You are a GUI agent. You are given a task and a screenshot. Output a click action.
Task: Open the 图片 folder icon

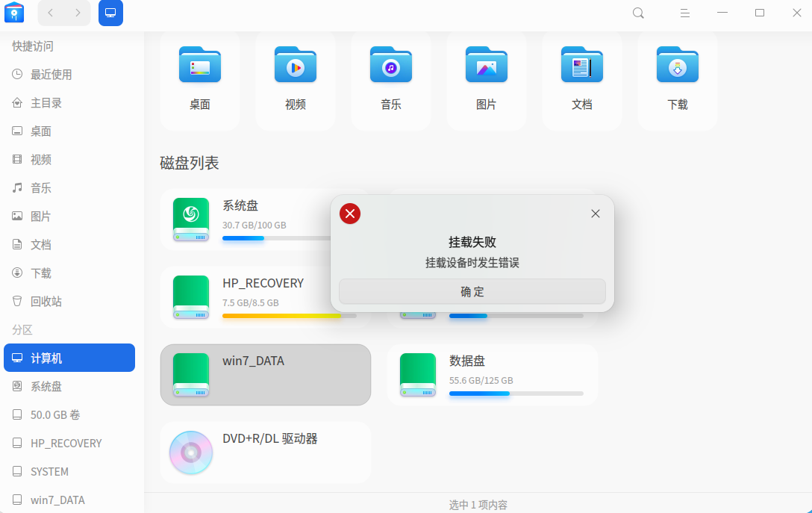(x=487, y=65)
